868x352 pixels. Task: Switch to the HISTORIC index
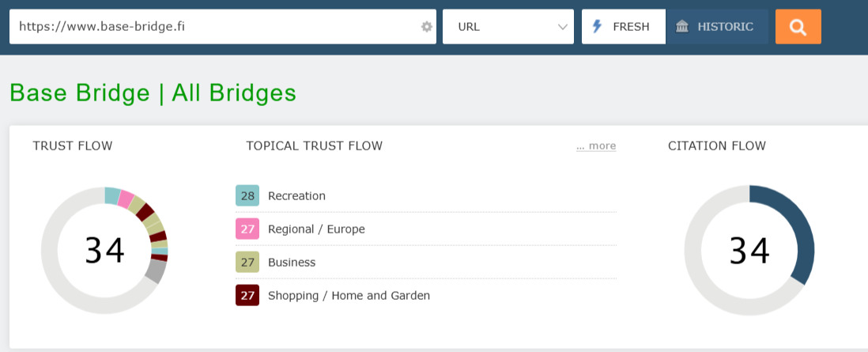tap(717, 27)
